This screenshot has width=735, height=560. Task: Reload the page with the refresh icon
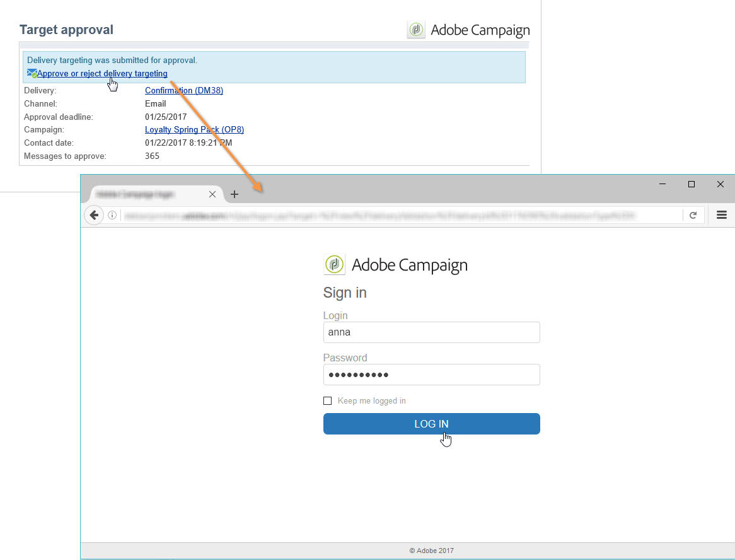(693, 215)
